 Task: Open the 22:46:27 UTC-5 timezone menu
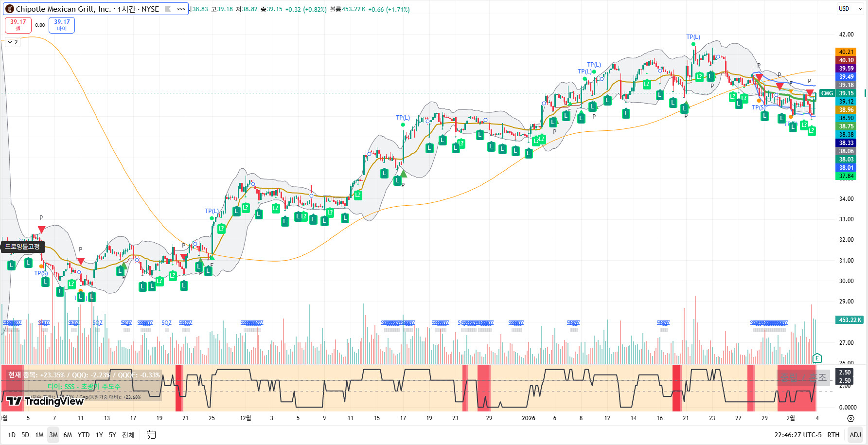point(798,435)
